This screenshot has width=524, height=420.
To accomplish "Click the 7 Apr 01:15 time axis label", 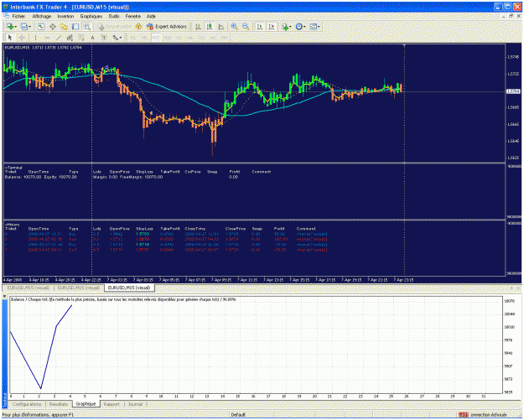I will point(117,280).
